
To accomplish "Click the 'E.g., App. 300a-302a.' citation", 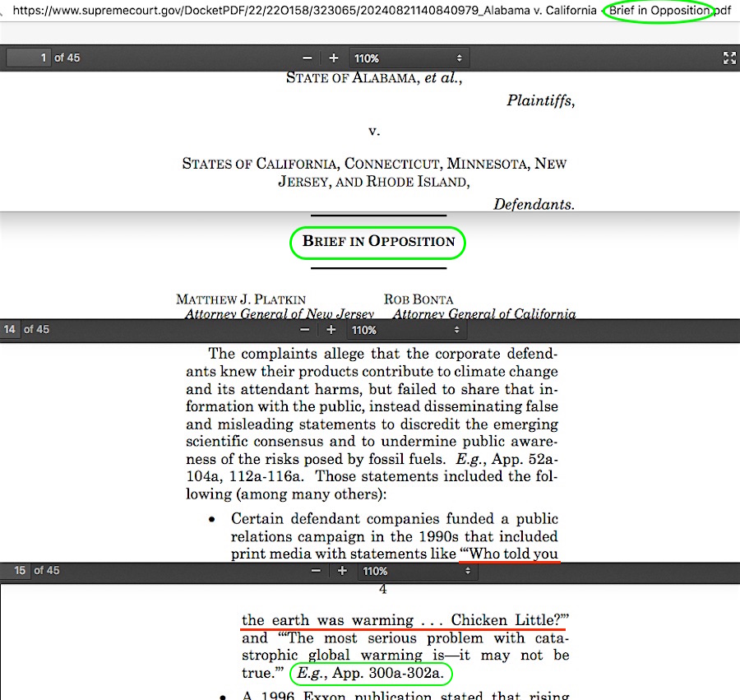I will 371,674.
